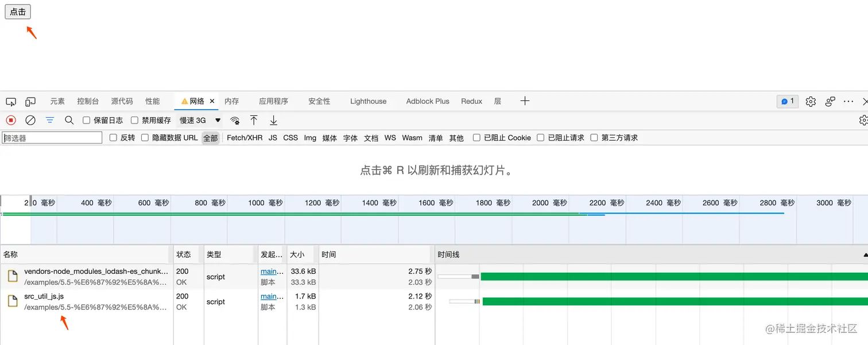Enable the 保留日志 checkbox
The width and height of the screenshot is (868, 345).
(x=87, y=120)
